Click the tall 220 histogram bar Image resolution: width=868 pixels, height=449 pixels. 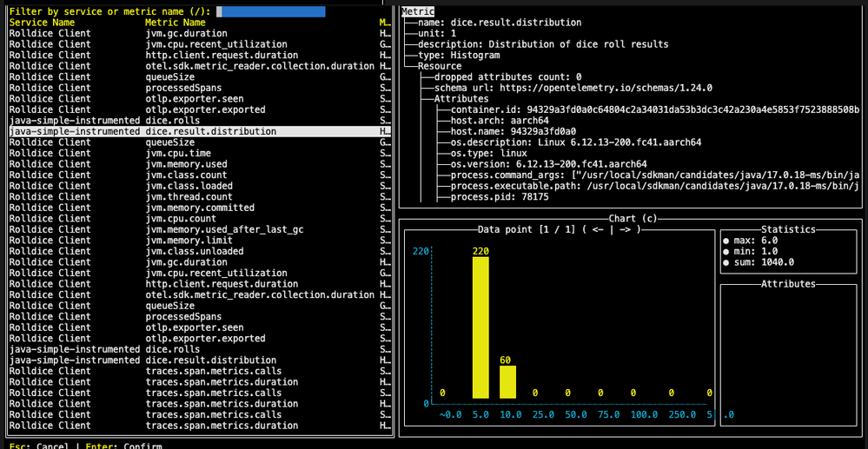480,327
